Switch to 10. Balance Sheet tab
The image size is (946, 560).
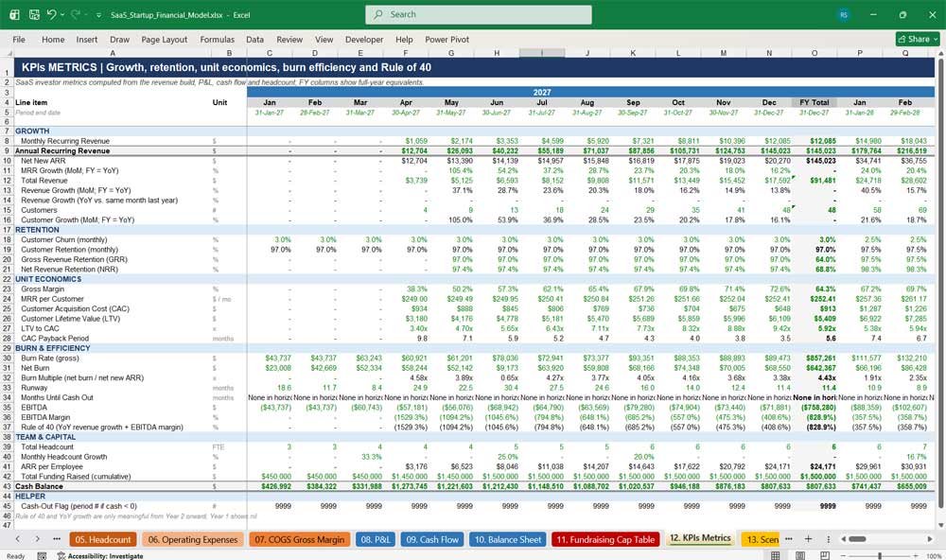pos(507,539)
